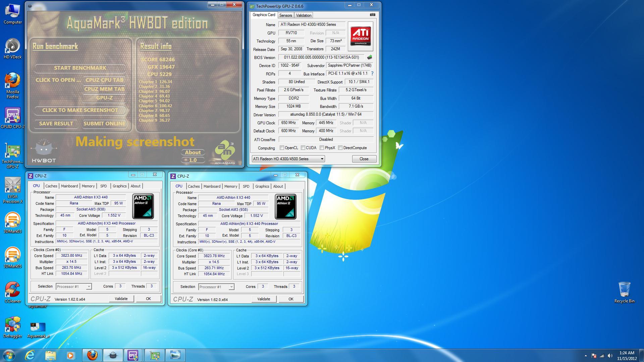Open the Processor #1 selection dropdown in left CPU-Z
Screen dimensions: 644x362
[x=73, y=287]
